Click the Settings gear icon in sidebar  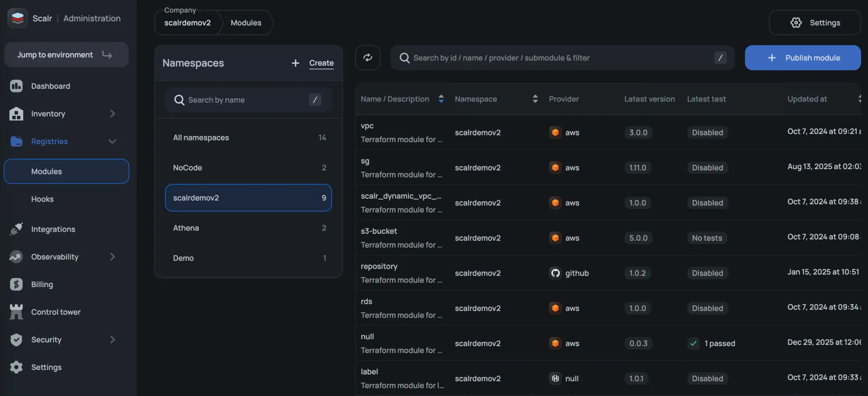(16, 367)
